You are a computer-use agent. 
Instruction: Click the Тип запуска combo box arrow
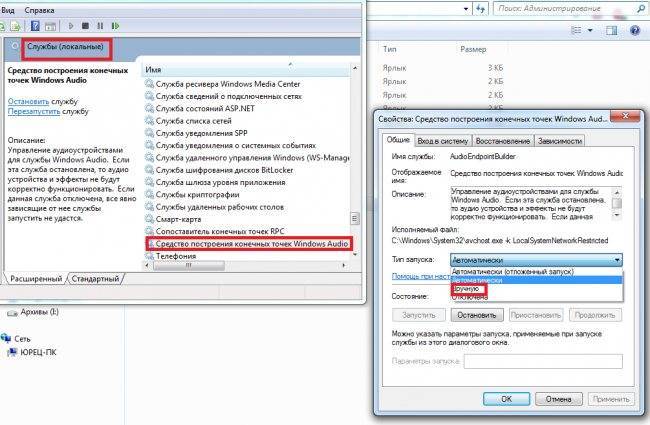click(617, 260)
